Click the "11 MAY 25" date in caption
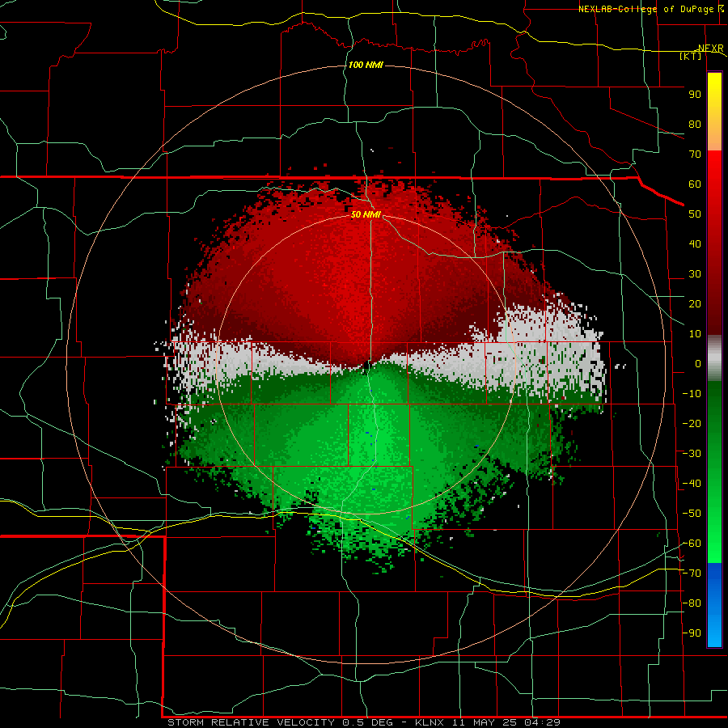 pos(485,722)
